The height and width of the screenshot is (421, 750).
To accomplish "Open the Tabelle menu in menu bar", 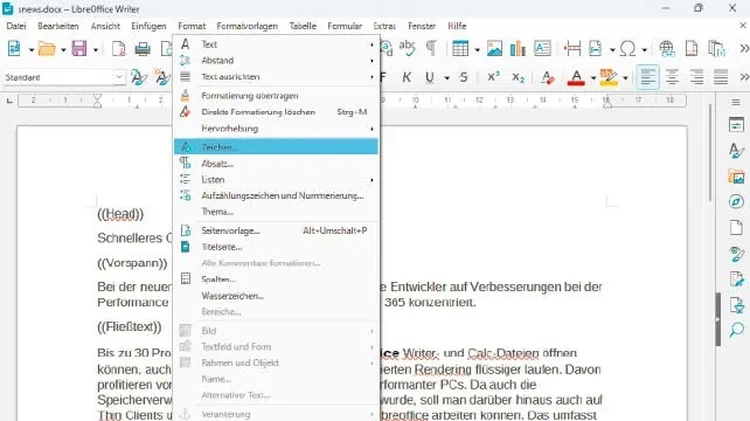I will tap(302, 25).
